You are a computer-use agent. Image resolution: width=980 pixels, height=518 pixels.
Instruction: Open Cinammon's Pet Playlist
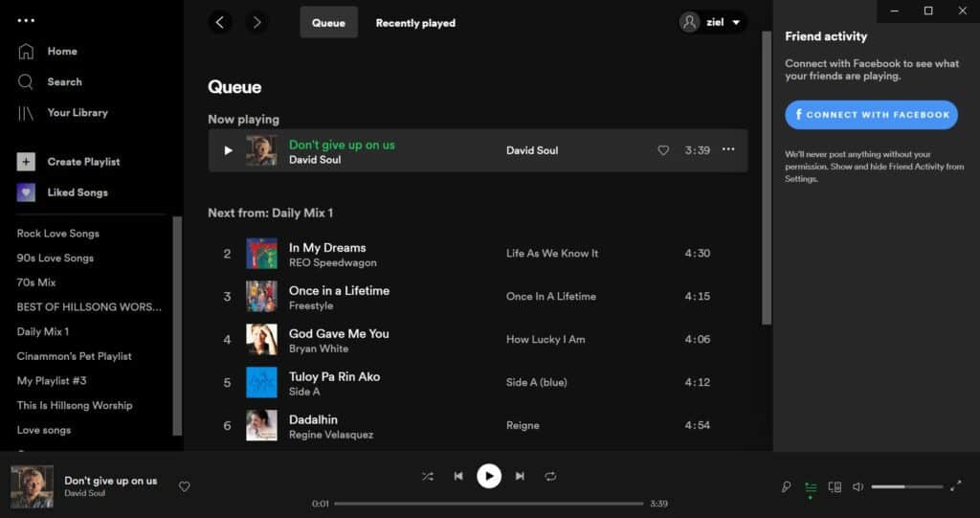(x=75, y=356)
